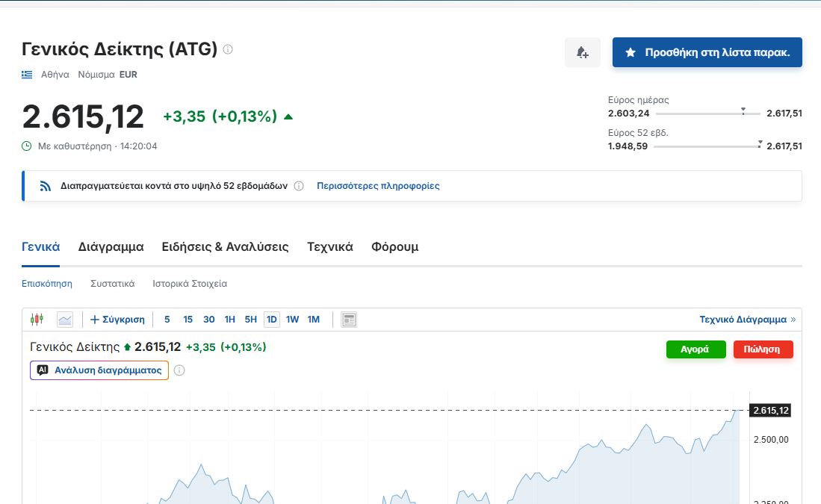Open Συστατικά sub-tab
The width and height of the screenshot is (821, 504).
pos(113,284)
